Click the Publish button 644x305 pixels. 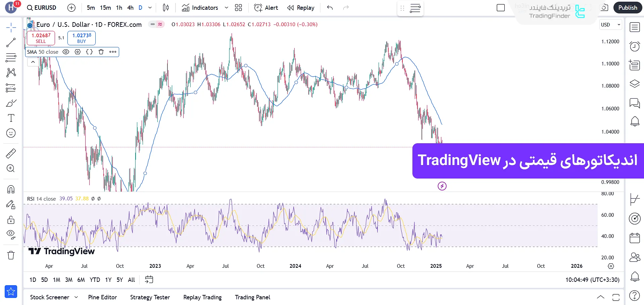click(627, 8)
